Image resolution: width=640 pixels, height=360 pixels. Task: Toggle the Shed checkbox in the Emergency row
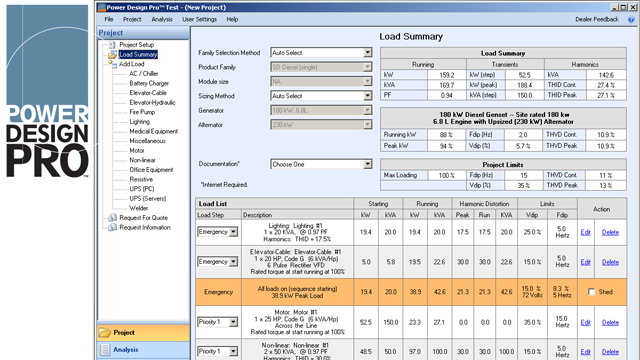tap(591, 292)
